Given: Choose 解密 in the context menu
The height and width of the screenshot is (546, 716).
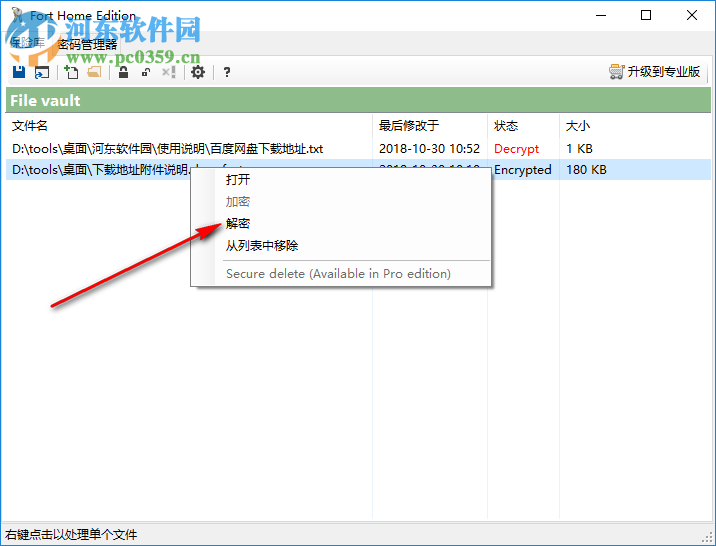Looking at the screenshot, I should coord(237,223).
